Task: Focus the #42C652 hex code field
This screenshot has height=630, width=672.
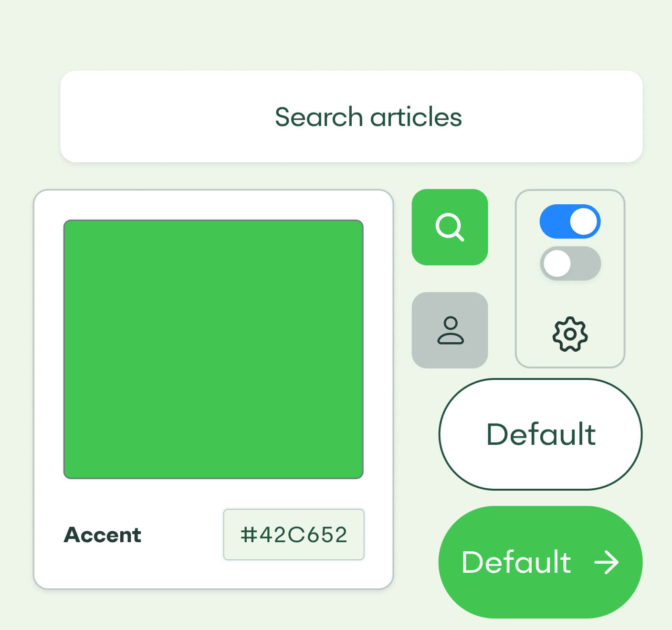Action: point(294,535)
